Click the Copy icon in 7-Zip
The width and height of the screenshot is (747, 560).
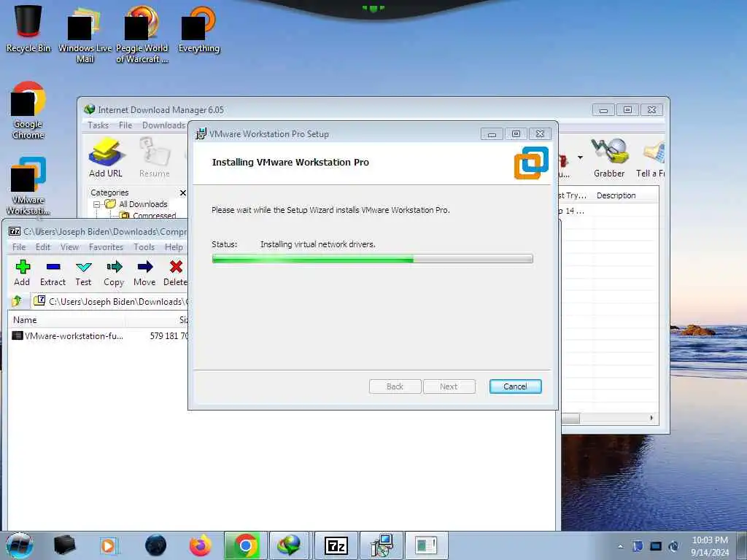114,273
